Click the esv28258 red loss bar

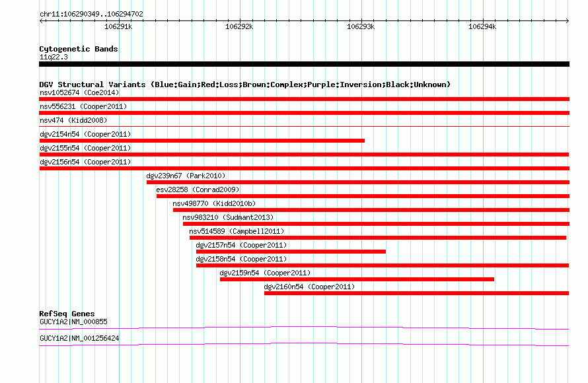tap(363, 196)
